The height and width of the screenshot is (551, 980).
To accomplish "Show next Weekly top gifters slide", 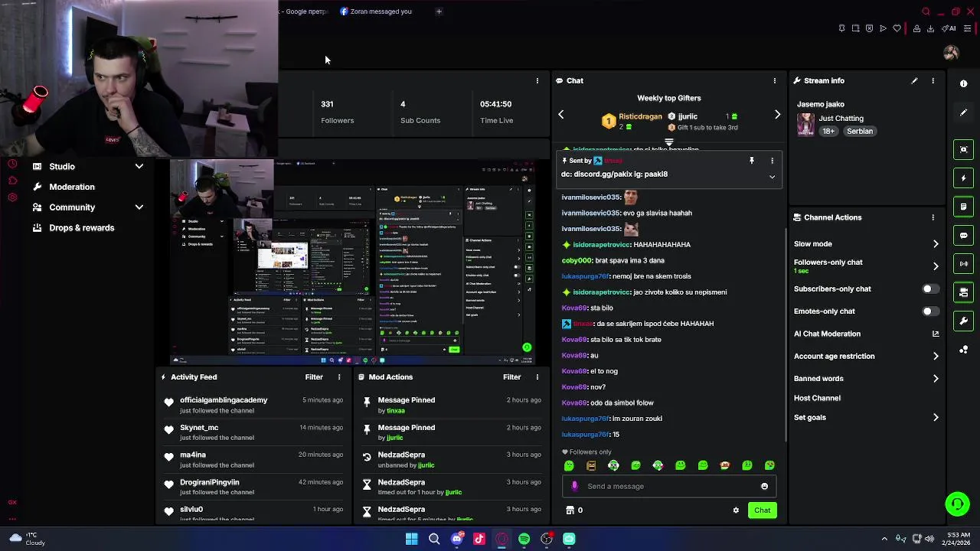I will tap(777, 115).
